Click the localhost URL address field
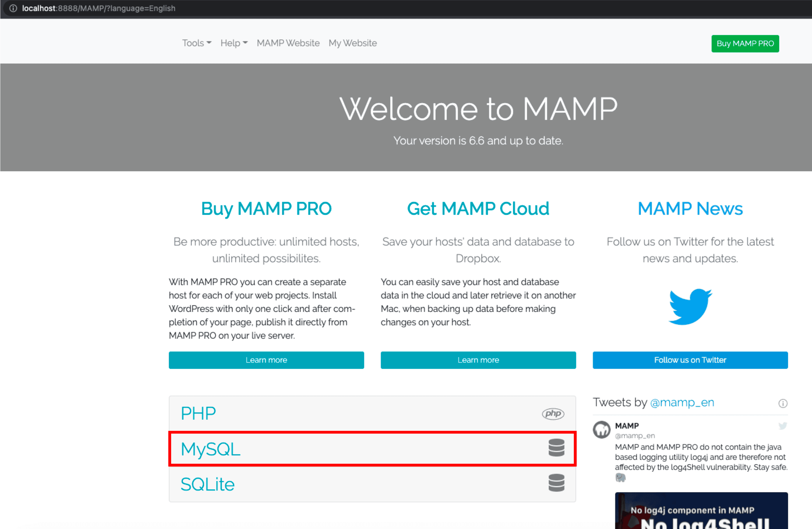The height and width of the screenshot is (529, 812). pos(99,8)
